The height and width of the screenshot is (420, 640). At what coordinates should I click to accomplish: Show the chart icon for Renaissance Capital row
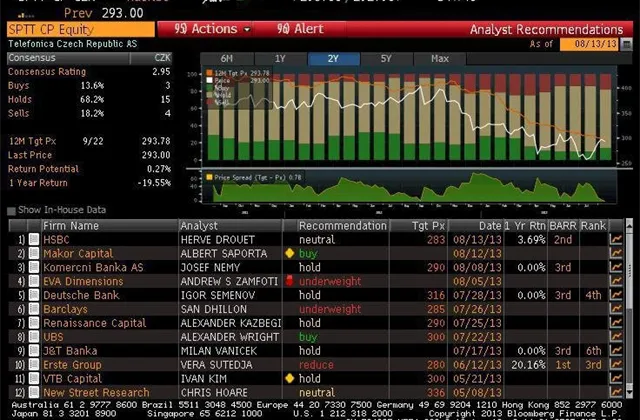pyautogui.click(x=616, y=323)
